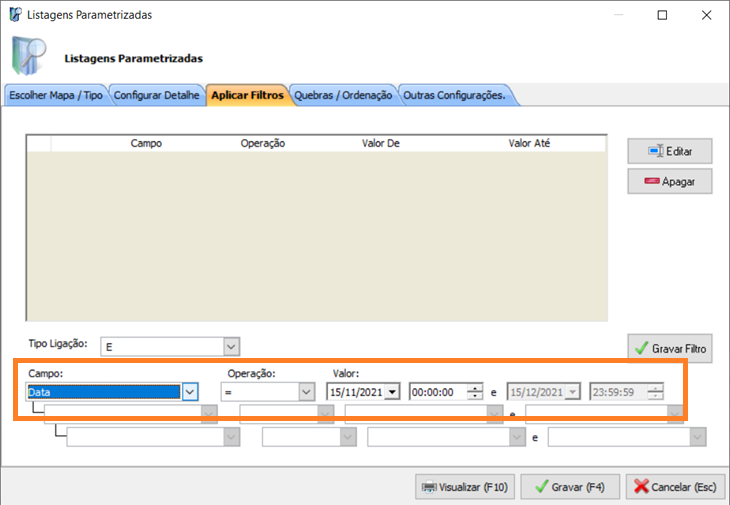Image resolution: width=730 pixels, height=505 pixels.
Task: Go to the Quebras / Ordenação tab
Action: click(344, 96)
